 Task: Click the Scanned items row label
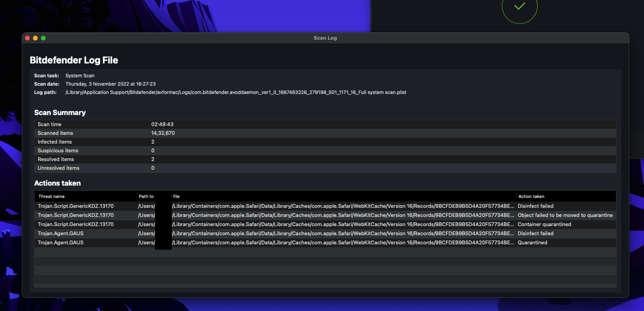point(55,133)
